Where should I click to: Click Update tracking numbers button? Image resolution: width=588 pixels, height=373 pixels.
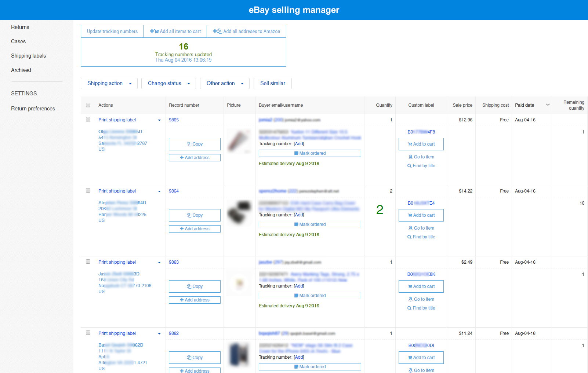point(112,32)
